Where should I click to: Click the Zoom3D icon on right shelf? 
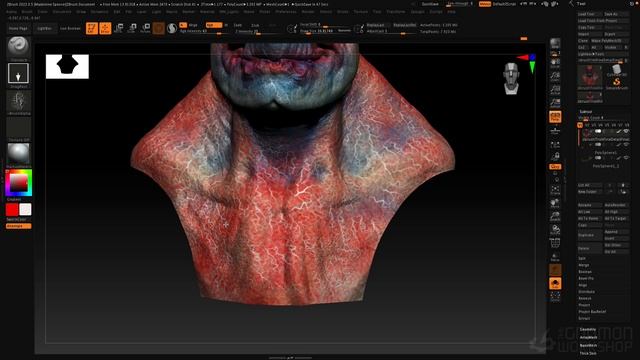point(555,216)
